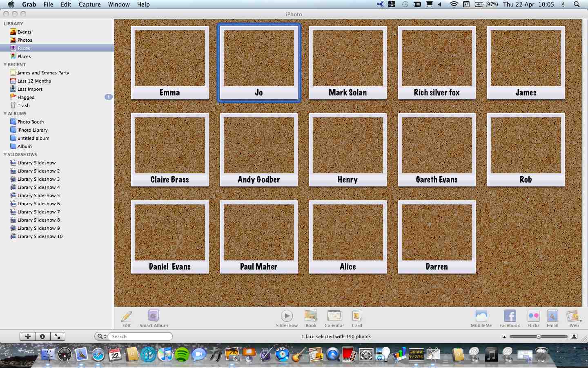Select the Rich silver fox face tile

tap(437, 63)
